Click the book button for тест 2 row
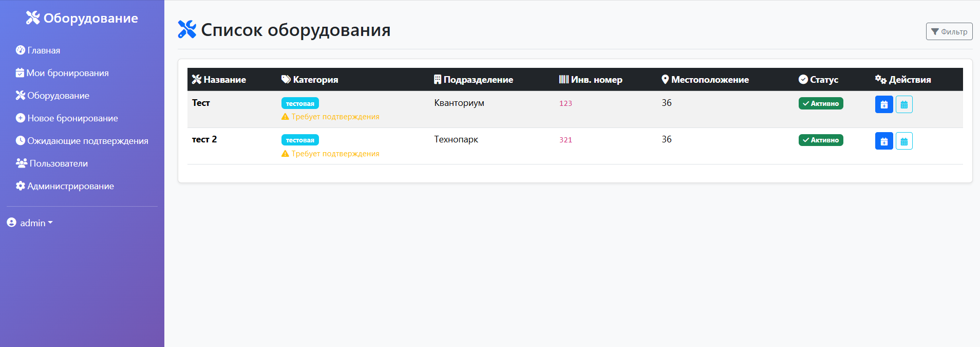 pos(884,141)
